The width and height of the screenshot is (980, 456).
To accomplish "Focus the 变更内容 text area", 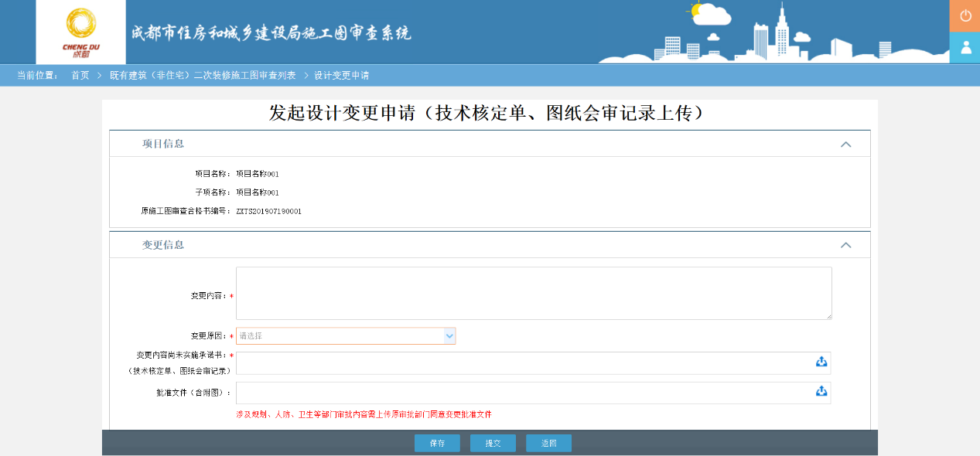I will coord(534,294).
